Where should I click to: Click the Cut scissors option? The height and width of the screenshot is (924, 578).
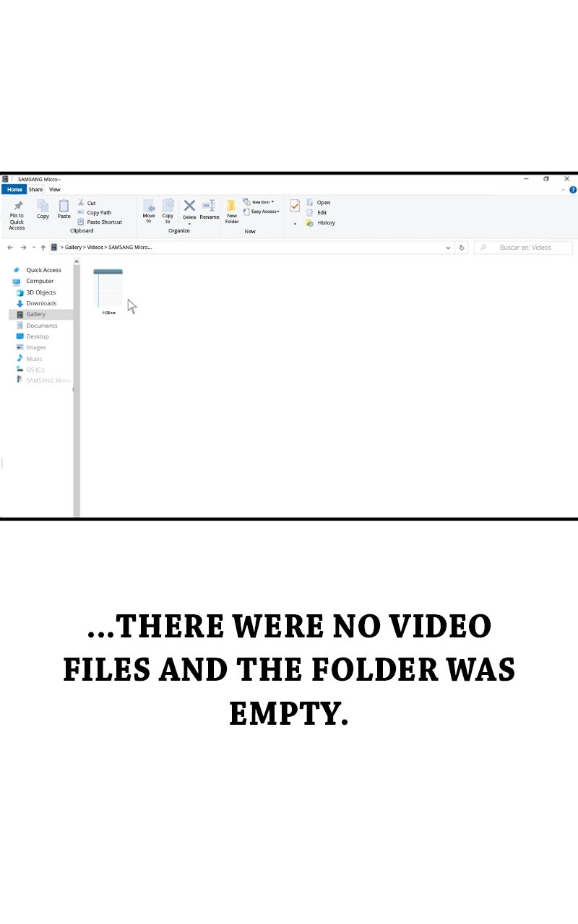pos(87,203)
